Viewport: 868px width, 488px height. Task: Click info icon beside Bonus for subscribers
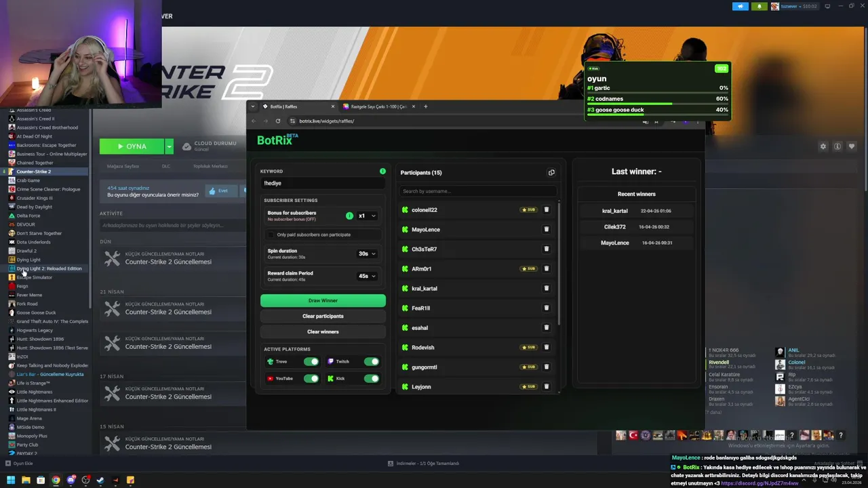tap(349, 216)
